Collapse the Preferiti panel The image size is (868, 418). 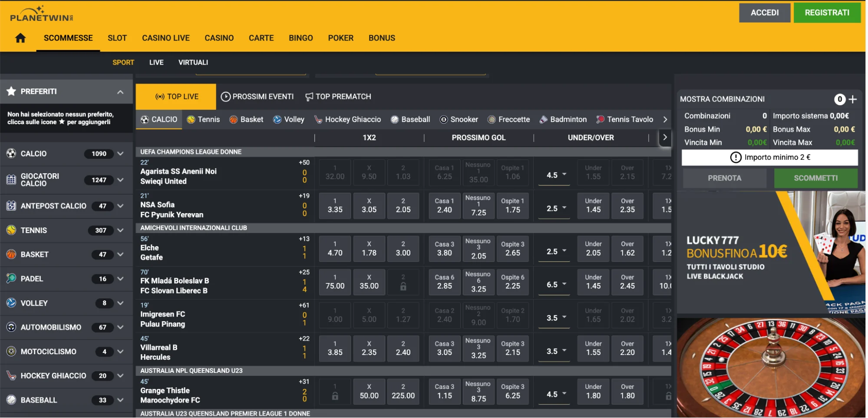[x=120, y=92]
